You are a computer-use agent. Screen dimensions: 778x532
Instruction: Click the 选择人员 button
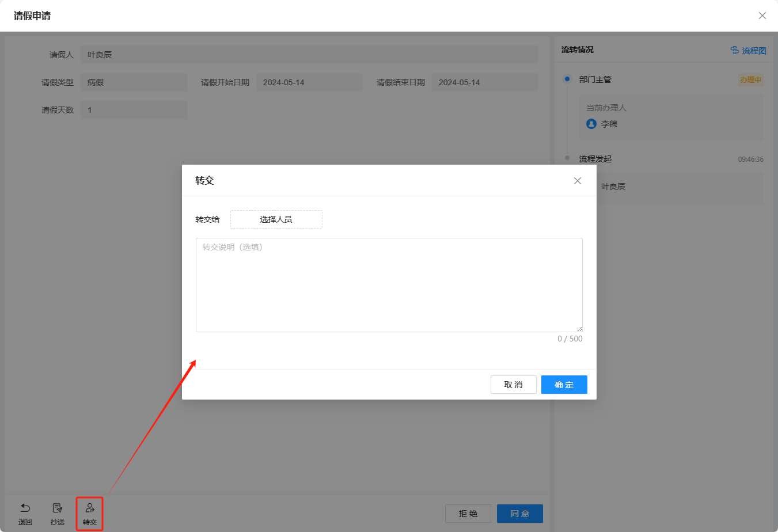tap(276, 219)
